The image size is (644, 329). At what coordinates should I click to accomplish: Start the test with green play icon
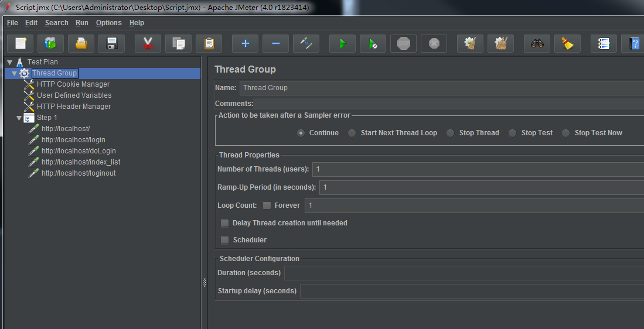pos(343,43)
